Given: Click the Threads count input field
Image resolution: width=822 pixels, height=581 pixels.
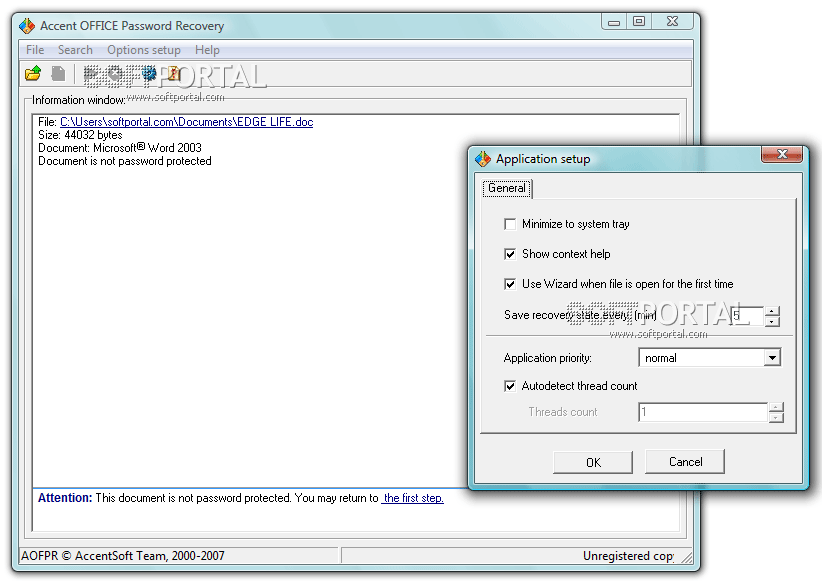Looking at the screenshot, I should point(703,412).
